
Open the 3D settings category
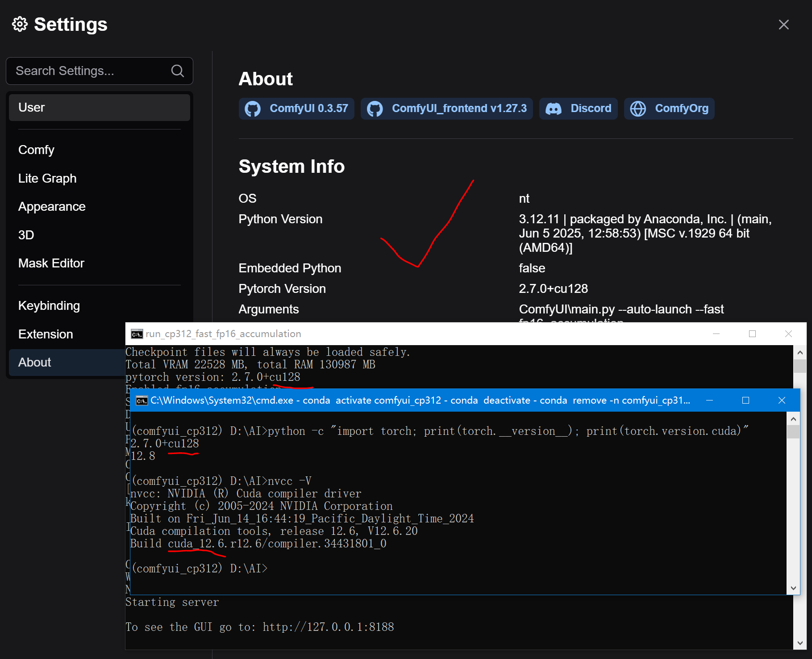(x=99, y=235)
